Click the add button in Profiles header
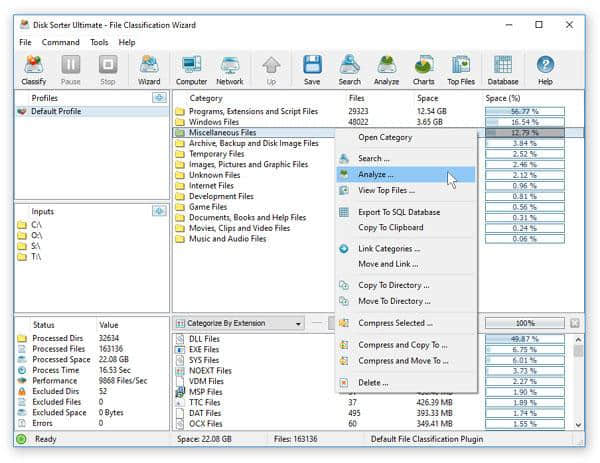Screen dimensions: 600x463 point(158,98)
